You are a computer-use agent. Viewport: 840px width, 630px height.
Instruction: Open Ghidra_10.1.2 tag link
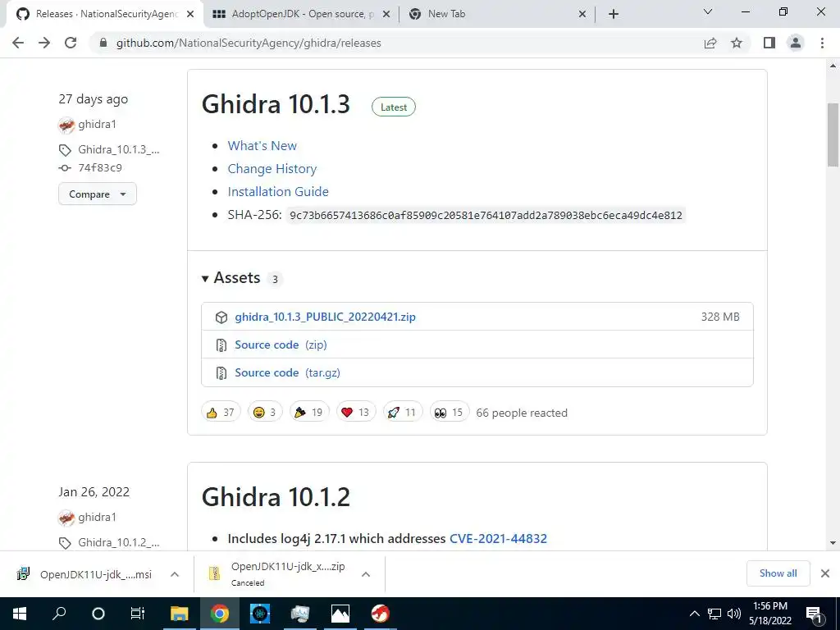coord(118,542)
